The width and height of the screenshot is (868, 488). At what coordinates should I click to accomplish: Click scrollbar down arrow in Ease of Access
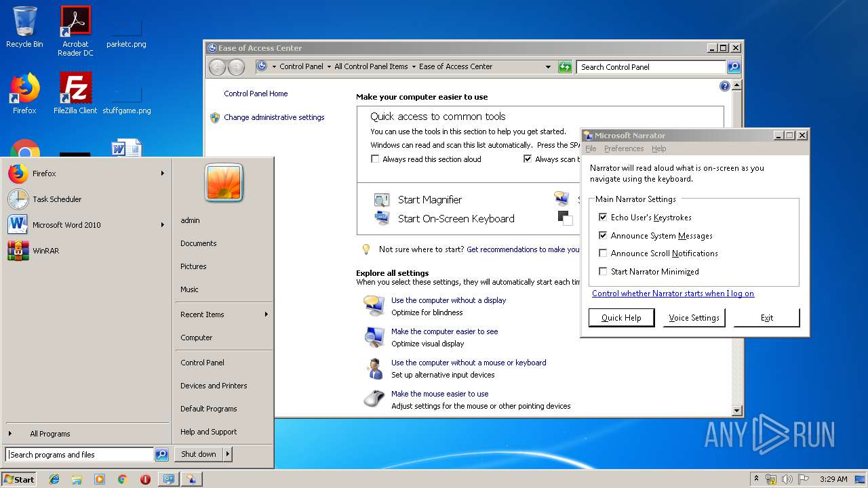tap(737, 411)
